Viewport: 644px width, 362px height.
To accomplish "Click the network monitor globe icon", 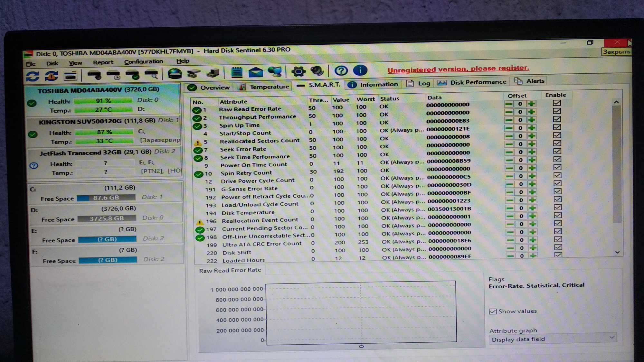I will [x=275, y=72].
